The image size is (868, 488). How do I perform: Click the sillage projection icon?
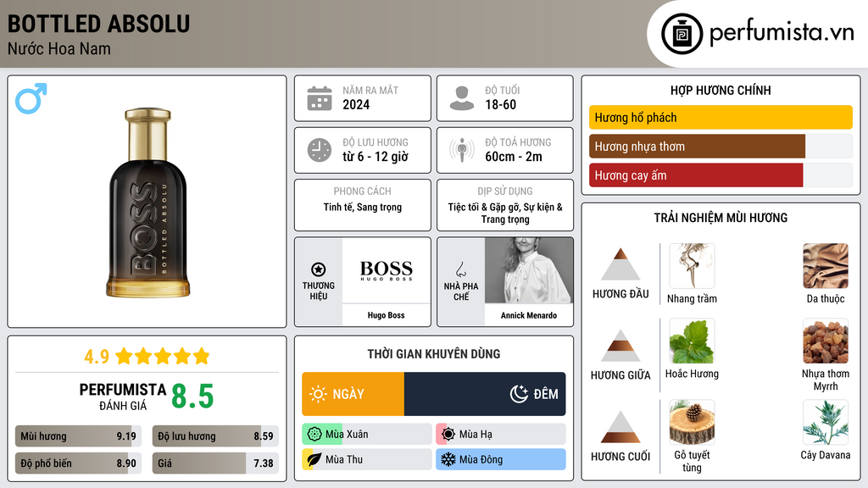(x=462, y=150)
